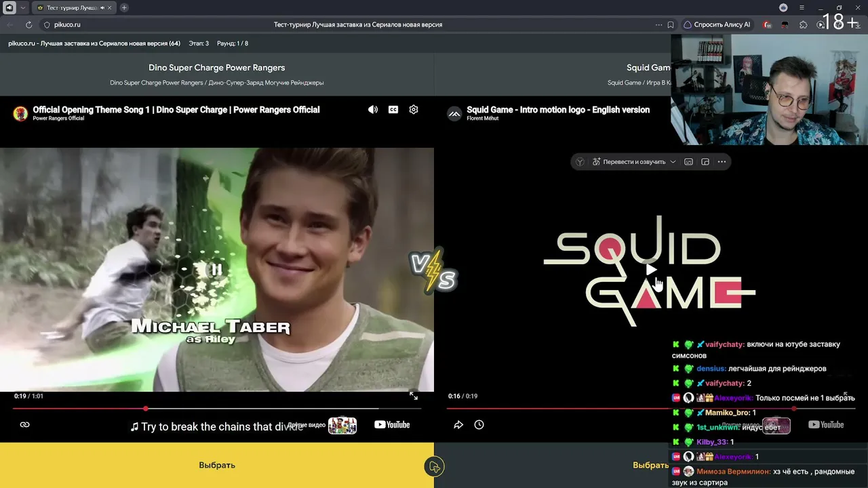This screenshot has height=488, width=868.
Task: Enter fullscreen on Power Rangers video
Action: pyautogui.click(x=414, y=396)
